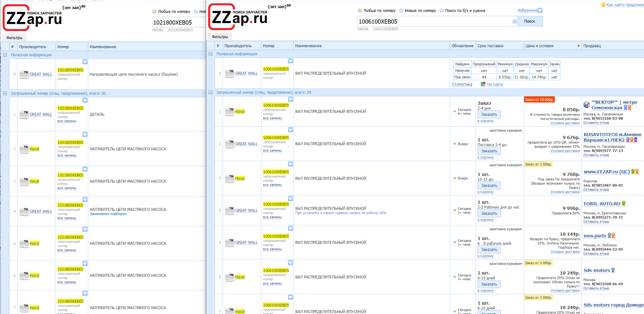Click bookmark icon in left window row 1
644x314 pixels.
point(85,100)
